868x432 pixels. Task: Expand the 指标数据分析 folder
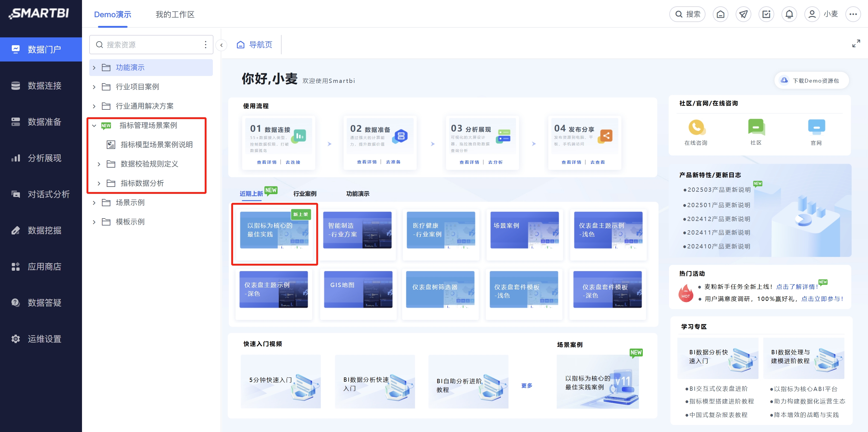tap(99, 183)
